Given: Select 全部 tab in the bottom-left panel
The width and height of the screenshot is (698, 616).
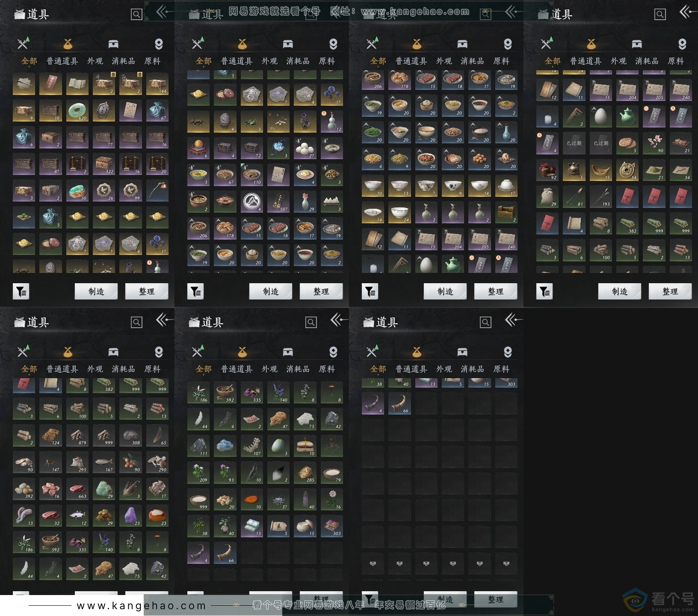Looking at the screenshot, I should (x=29, y=369).
